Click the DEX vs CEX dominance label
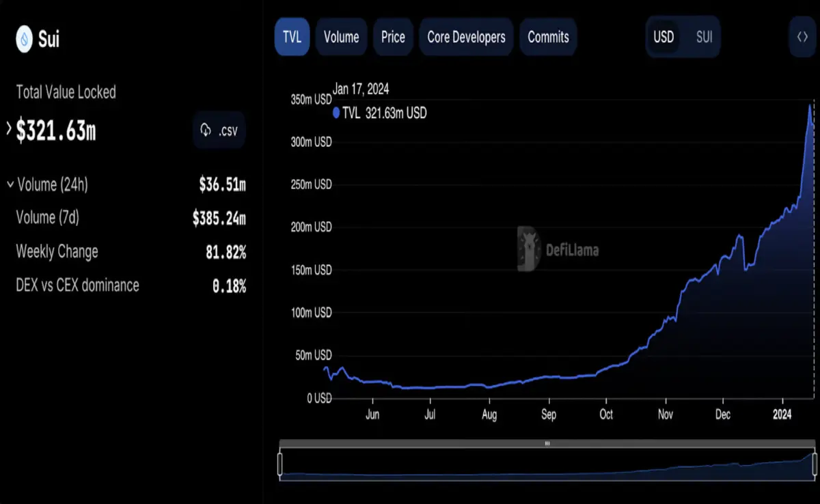This screenshot has width=820, height=504. click(x=77, y=285)
